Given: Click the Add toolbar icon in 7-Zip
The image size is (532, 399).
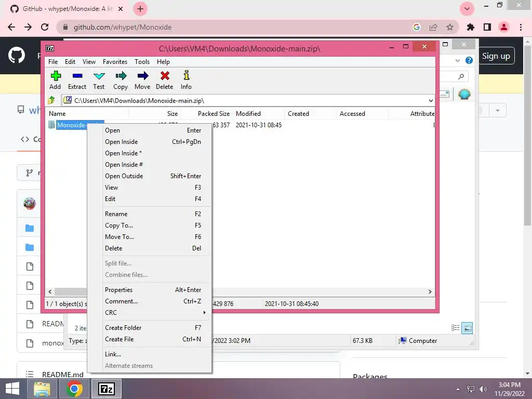Looking at the screenshot, I should [x=55, y=76].
